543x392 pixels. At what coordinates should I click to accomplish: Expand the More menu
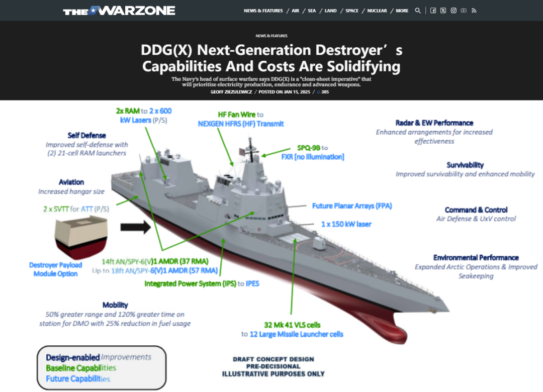tap(402, 11)
